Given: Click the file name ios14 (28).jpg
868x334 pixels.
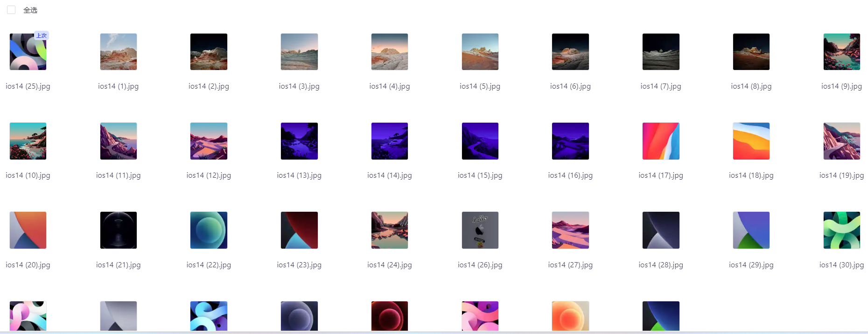Looking at the screenshot, I should tap(661, 265).
